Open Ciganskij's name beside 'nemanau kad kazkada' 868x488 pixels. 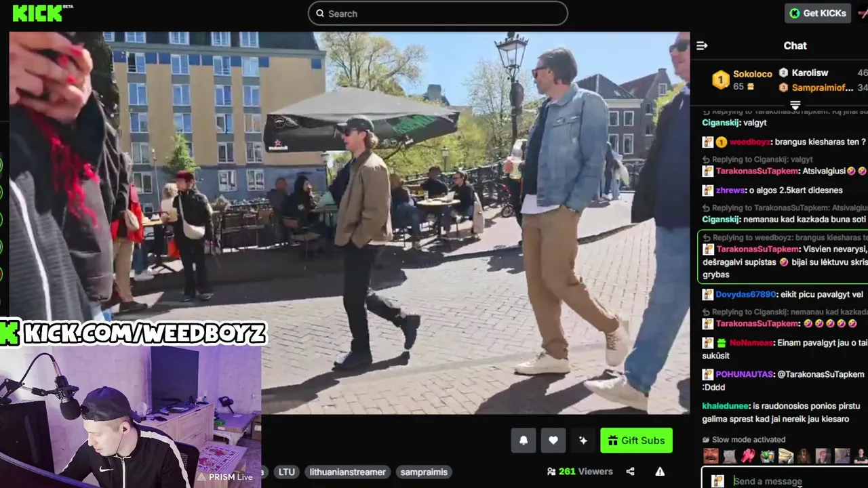click(722, 219)
